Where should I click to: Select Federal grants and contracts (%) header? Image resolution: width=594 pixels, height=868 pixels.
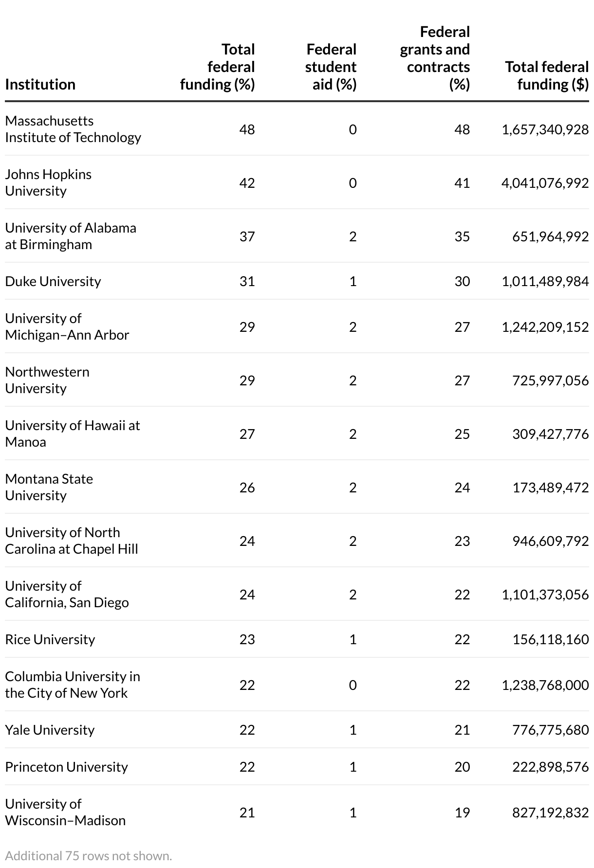tap(435, 58)
